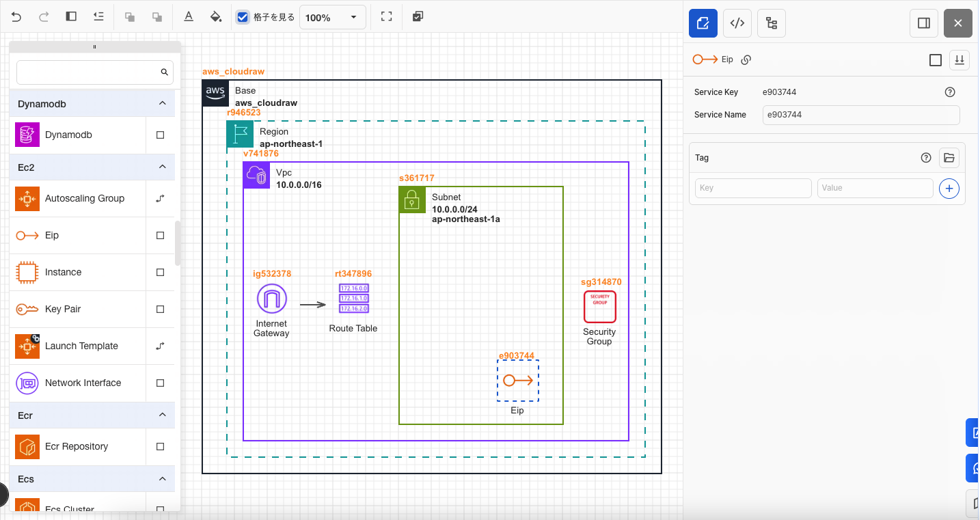This screenshot has width=980, height=520.
Task: Select the Dynamodb component icon
Action: point(27,135)
